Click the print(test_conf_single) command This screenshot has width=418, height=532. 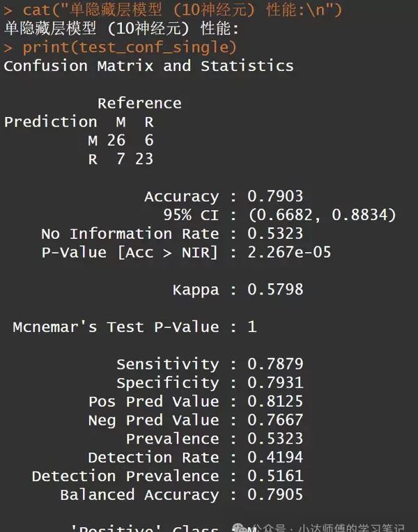tap(130, 47)
